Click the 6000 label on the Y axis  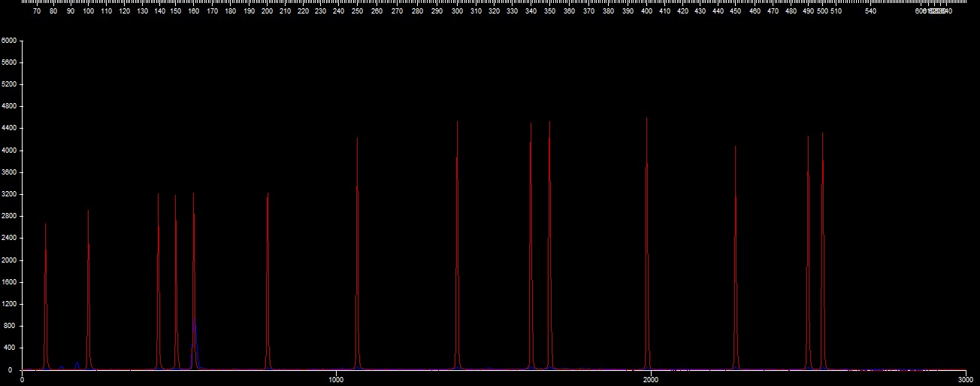[x=8, y=41]
